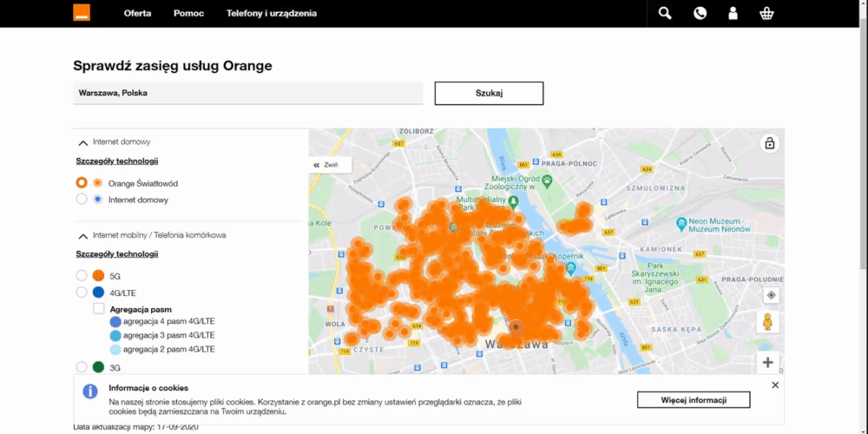Select the Internet domowy radio button
Image resolution: width=868 pixels, height=434 pixels.
(82, 200)
